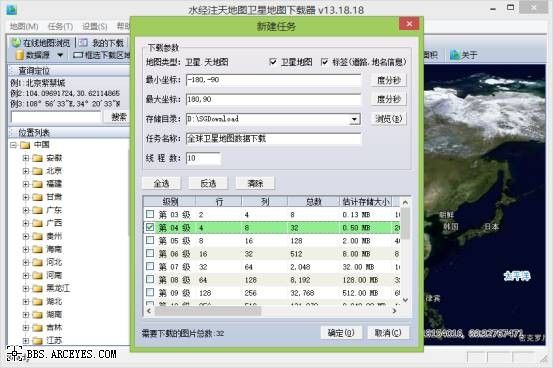Click the 河南 folder icon
The height and width of the screenshot is (368, 553).
coord(37,276)
